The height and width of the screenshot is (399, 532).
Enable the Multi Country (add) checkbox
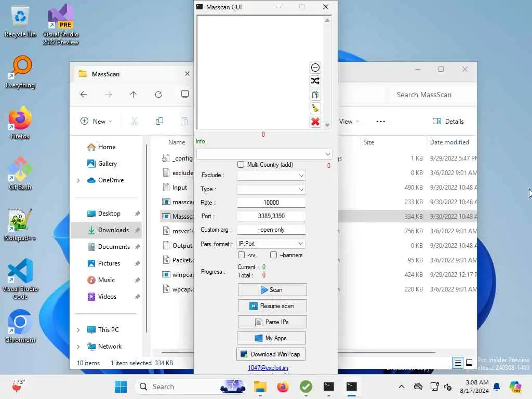[241, 165]
